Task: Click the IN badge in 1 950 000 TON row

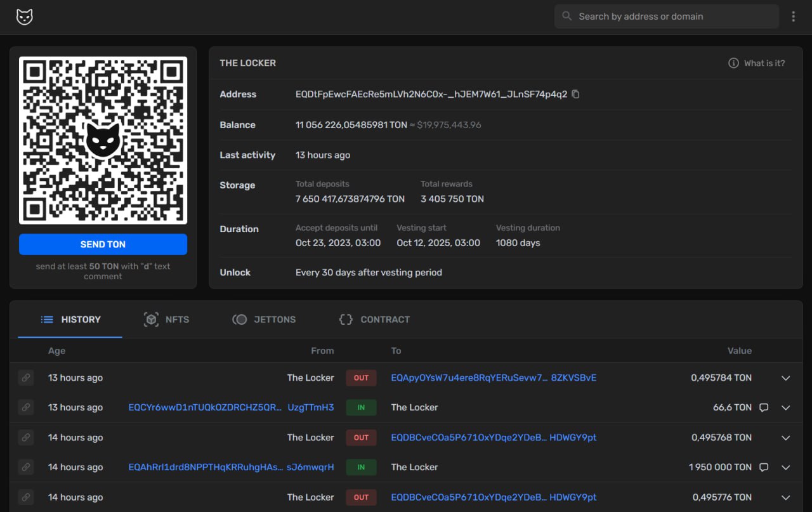Action: coord(361,467)
